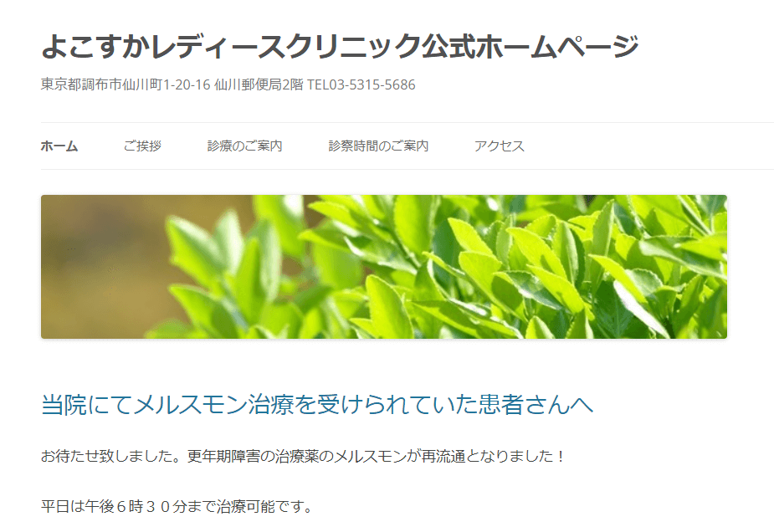Click 仙川郵便局2階 in the address line

[259, 84]
